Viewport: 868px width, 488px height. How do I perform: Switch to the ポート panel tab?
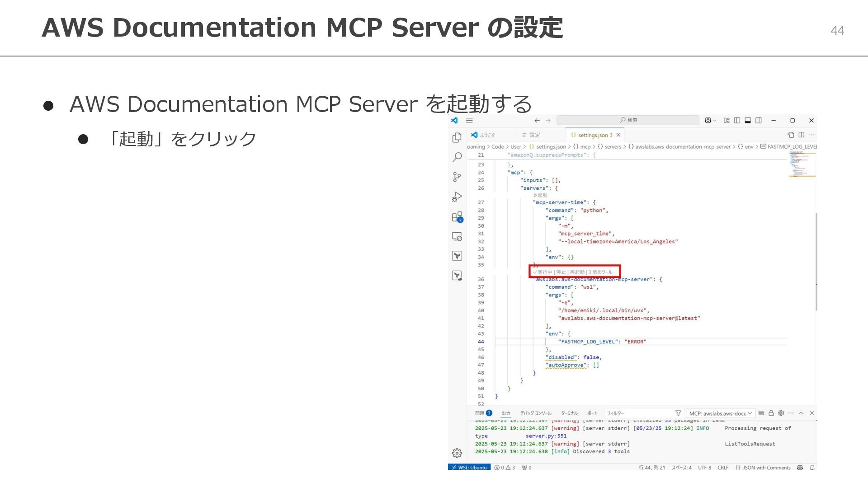592,413
